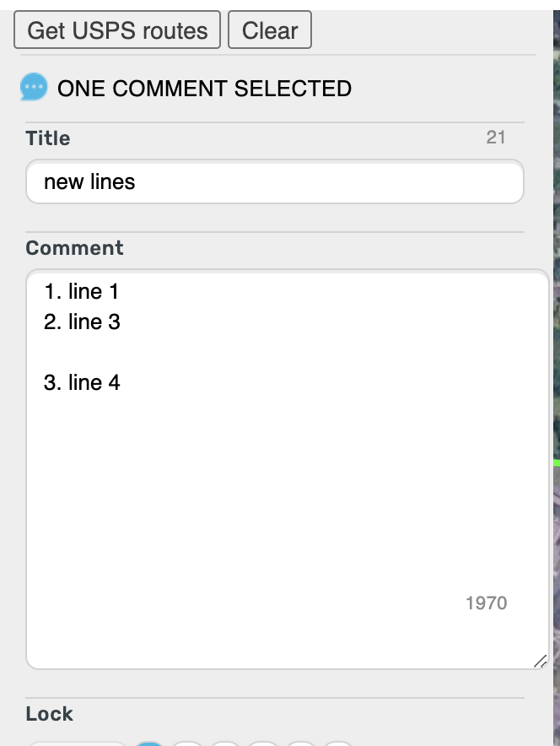Click the Lock section label
This screenshot has height=746, width=560.
(x=49, y=713)
